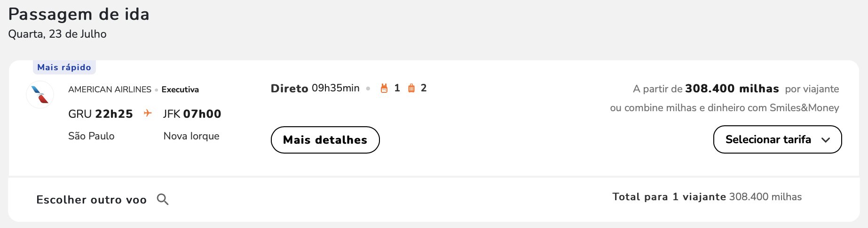Choose Escolher outro voo link
The image size is (868, 228).
[91, 200]
